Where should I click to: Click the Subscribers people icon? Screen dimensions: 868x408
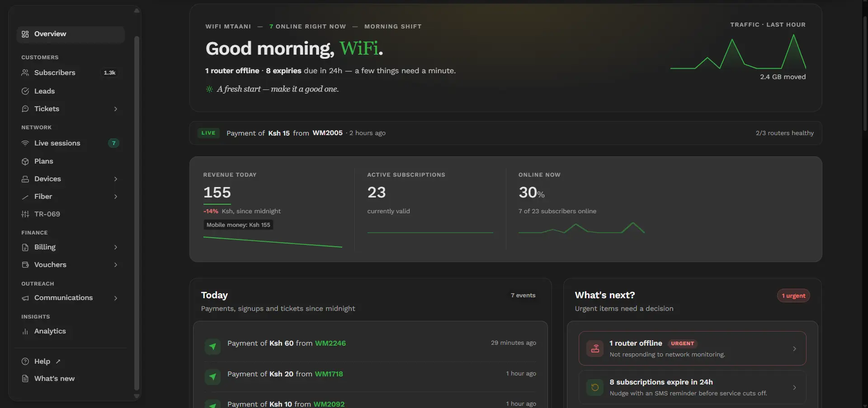coord(25,73)
